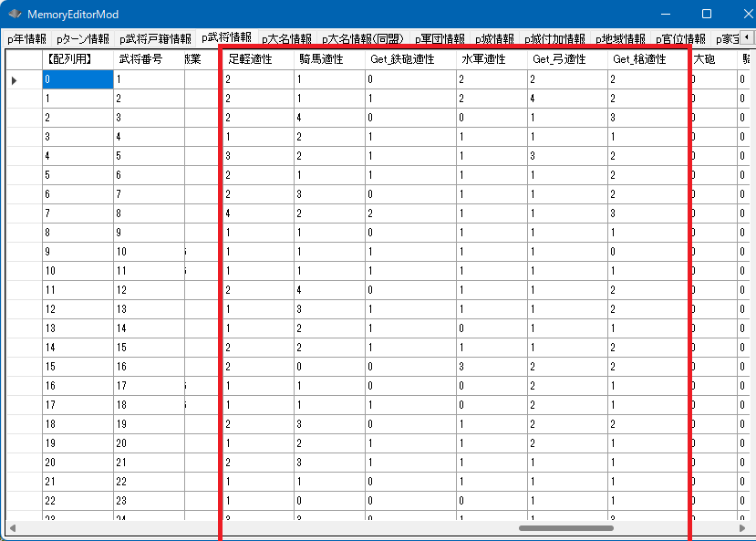756x541 pixels.
Task: Open the pターン情報 tab
Action: tap(82, 39)
